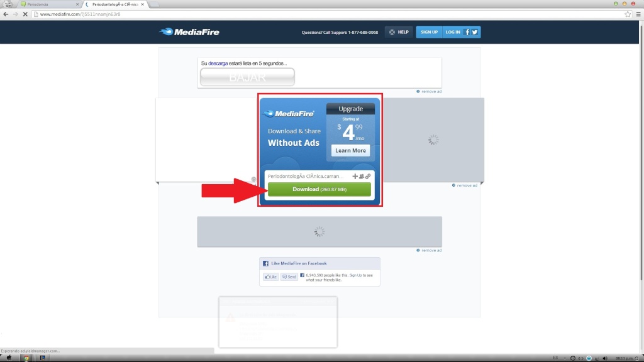The width and height of the screenshot is (644, 362).
Task: Click the Facebook Like button
Action: 270,277
